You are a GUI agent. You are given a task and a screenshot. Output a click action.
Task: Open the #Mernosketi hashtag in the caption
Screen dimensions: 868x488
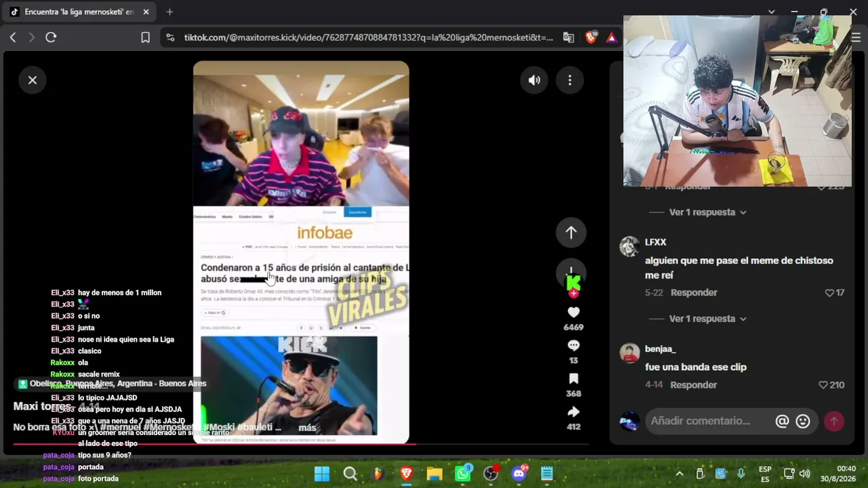point(172,428)
